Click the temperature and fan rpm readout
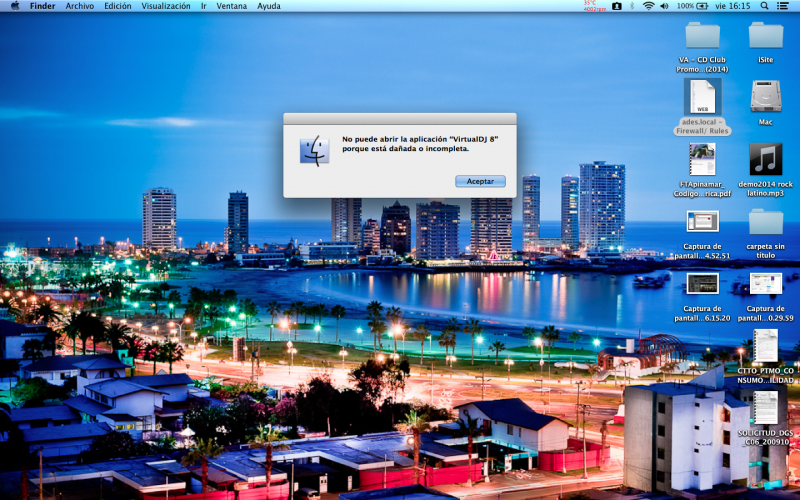Image resolution: width=800 pixels, height=500 pixels. (594, 6)
